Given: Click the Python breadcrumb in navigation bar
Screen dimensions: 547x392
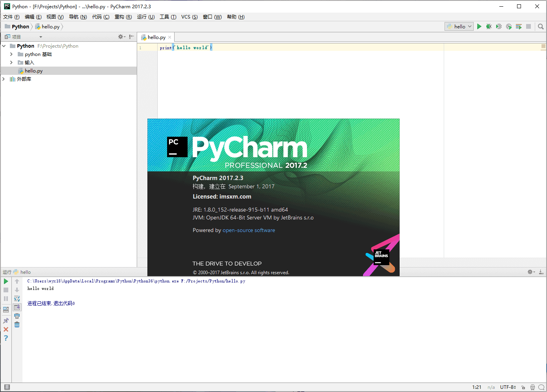Looking at the screenshot, I should [20, 27].
